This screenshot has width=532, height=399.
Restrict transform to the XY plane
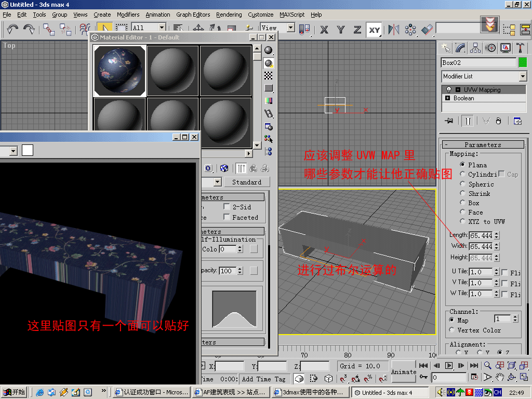[374, 30]
